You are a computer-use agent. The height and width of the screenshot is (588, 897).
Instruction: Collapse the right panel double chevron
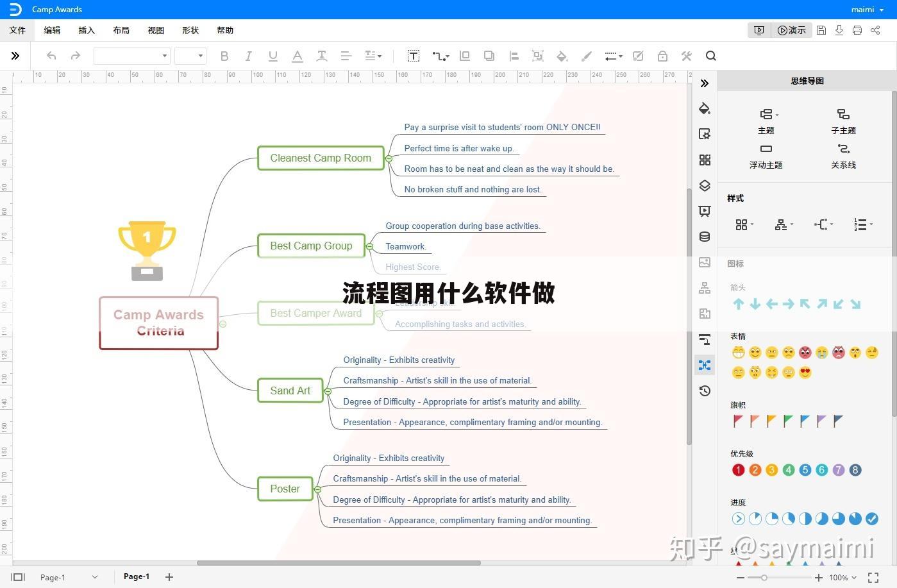[x=705, y=83]
